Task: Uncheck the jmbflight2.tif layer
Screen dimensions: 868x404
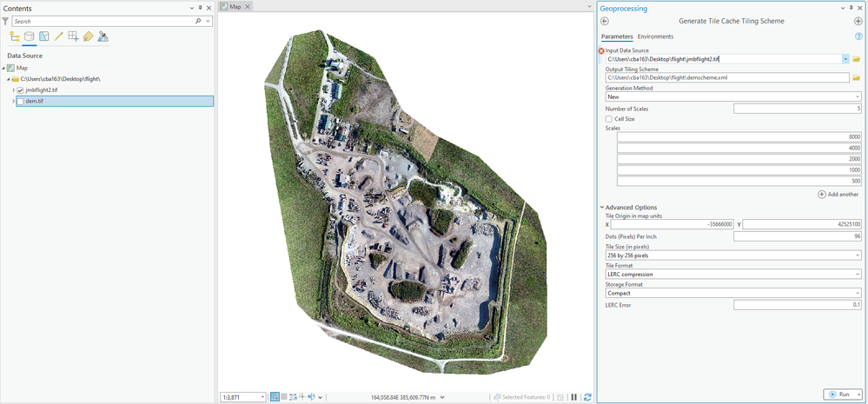Action: (x=21, y=90)
